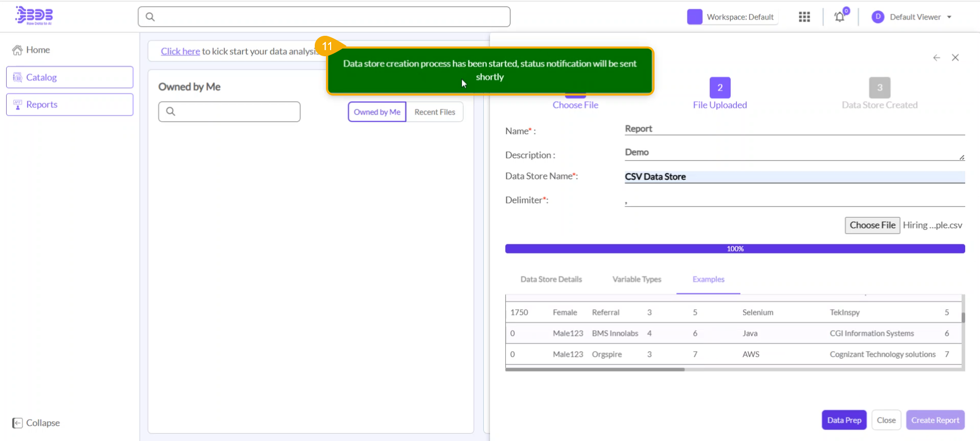The width and height of the screenshot is (980, 441).
Task: Click the Default Viewer avatar icon
Action: tap(877, 17)
